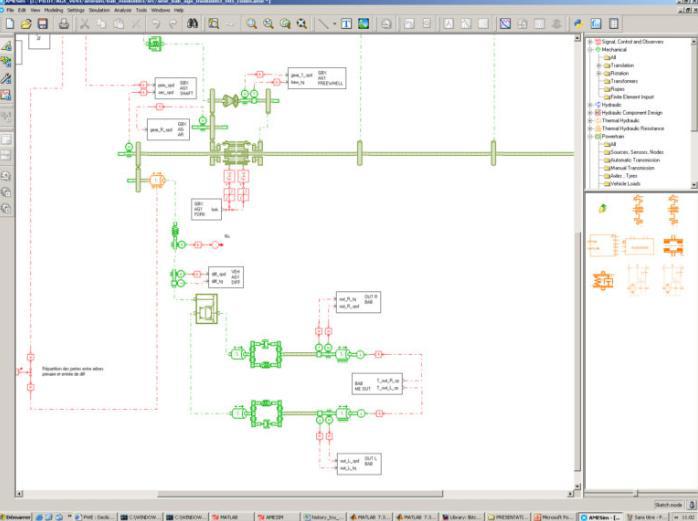This screenshot has width=698, height=521.
Task: Expand Signal, Control and Observers category
Action: (590, 42)
